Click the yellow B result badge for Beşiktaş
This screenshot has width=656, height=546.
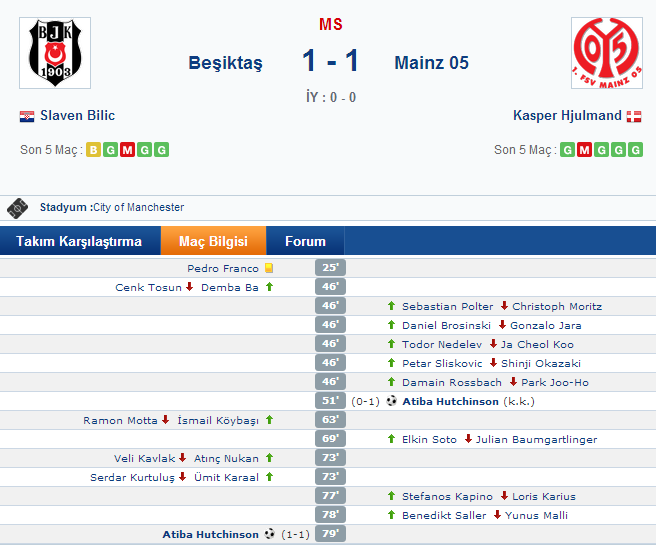pos(93,150)
